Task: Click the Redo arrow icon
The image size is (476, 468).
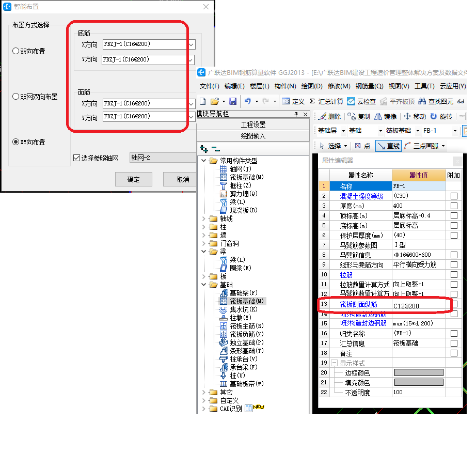Action: click(x=266, y=101)
